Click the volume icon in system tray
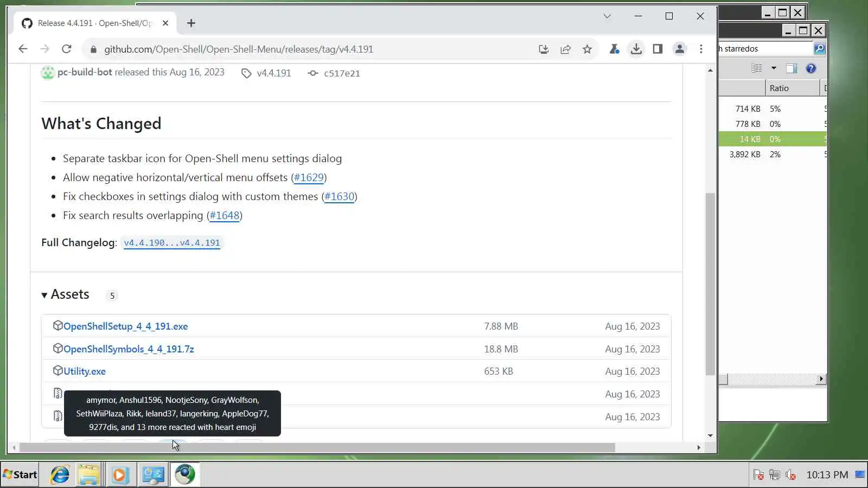 pyautogui.click(x=791, y=475)
